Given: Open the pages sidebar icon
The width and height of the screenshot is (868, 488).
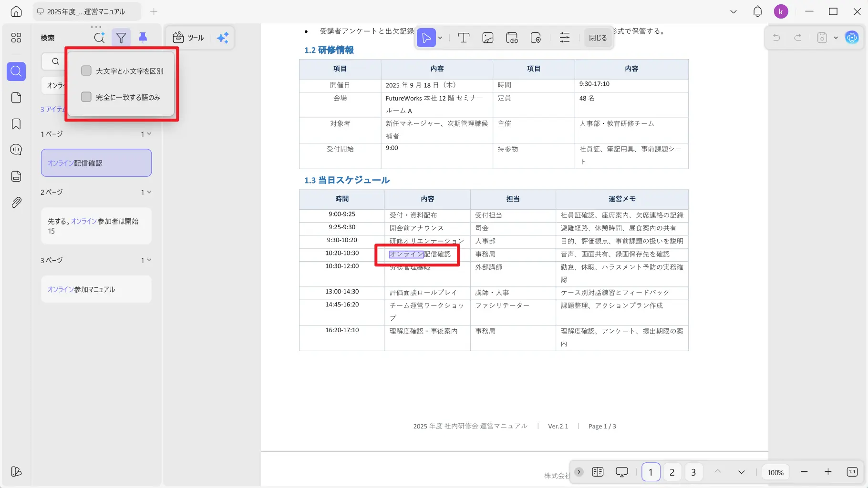Looking at the screenshot, I should pyautogui.click(x=16, y=98).
